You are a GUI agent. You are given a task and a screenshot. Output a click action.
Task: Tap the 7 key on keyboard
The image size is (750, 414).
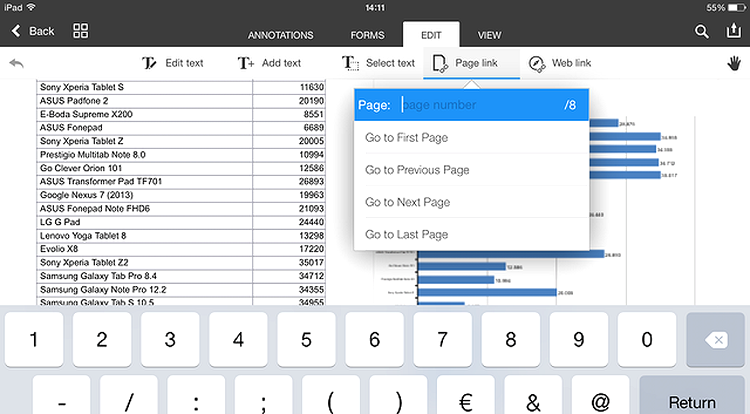point(443,339)
